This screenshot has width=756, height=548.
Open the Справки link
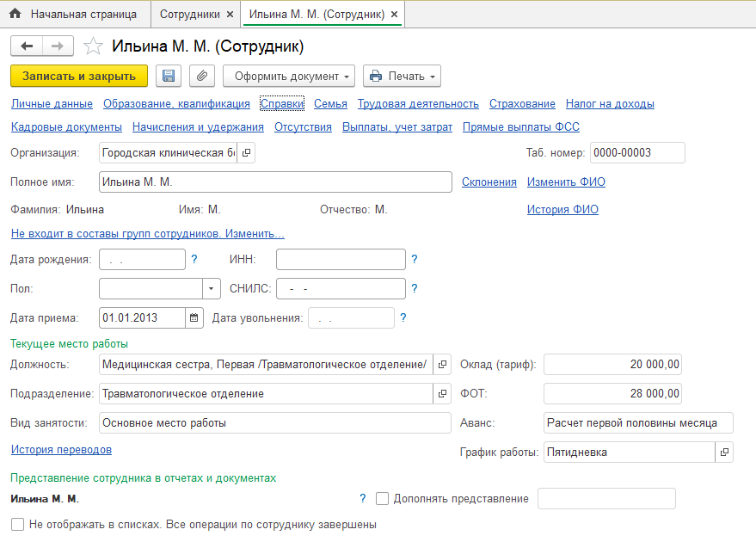pos(282,104)
